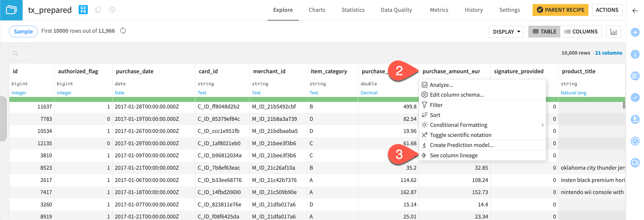Click the 21 columns link

[608, 53]
